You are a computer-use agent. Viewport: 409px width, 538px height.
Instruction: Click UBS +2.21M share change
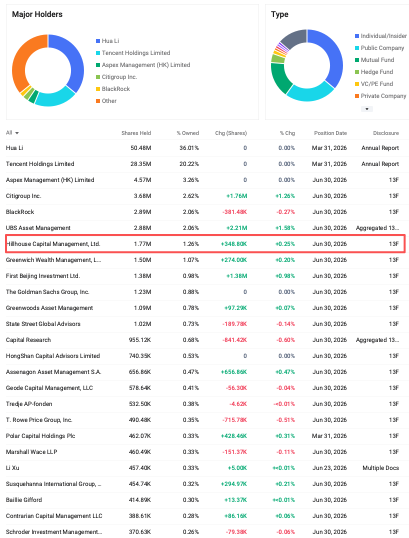236,228
